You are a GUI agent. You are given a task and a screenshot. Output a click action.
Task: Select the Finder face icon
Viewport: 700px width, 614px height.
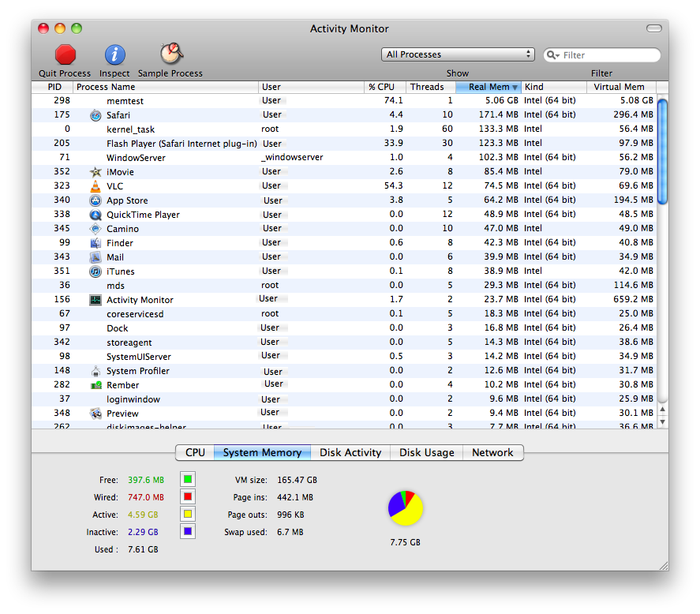click(x=95, y=243)
